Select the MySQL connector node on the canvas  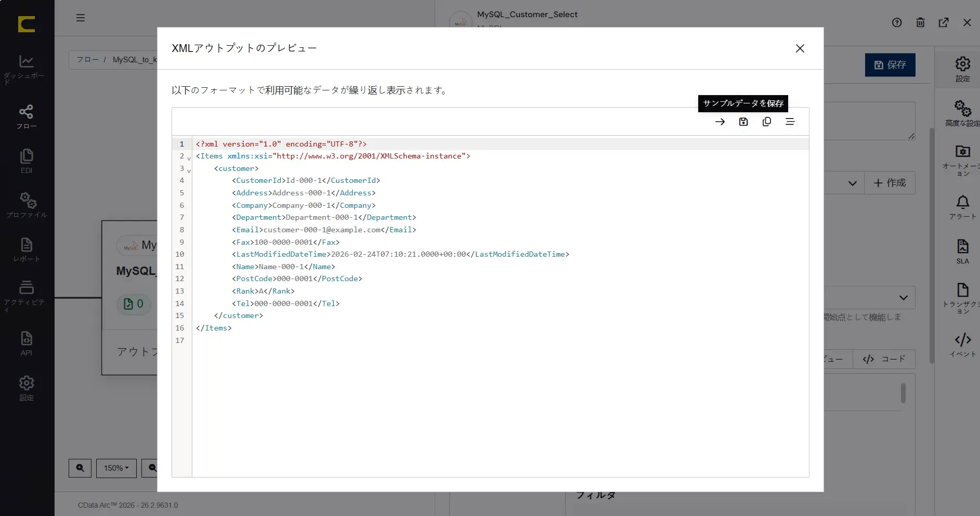[x=130, y=297]
